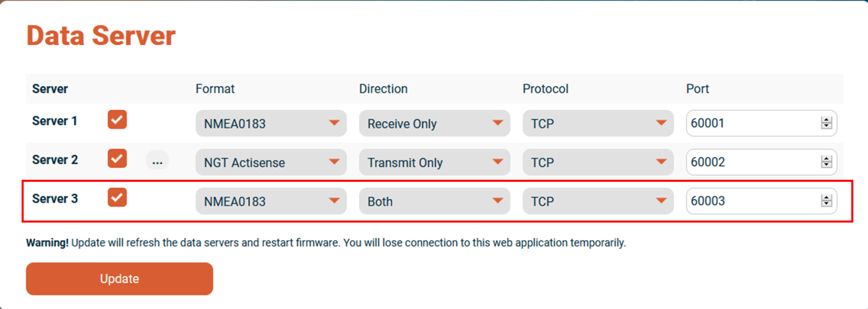
Task: Open the Server 2 options ellipsis menu
Action: click(x=157, y=160)
